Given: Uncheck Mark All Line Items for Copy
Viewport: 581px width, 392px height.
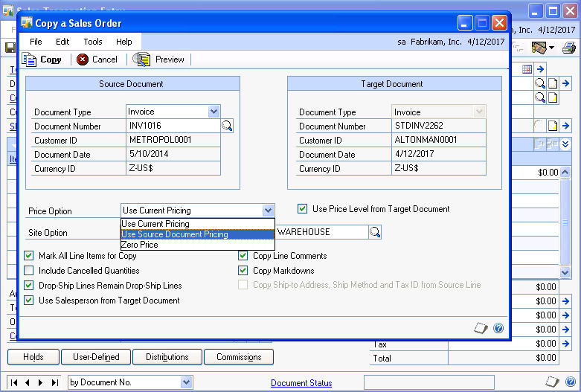Looking at the screenshot, I should click(x=29, y=256).
